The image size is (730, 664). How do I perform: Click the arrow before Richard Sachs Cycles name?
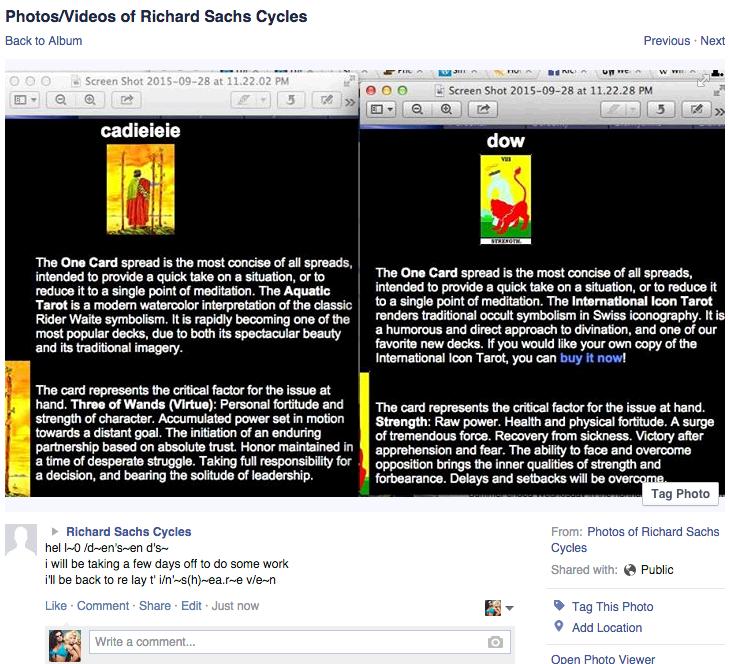click(x=55, y=531)
